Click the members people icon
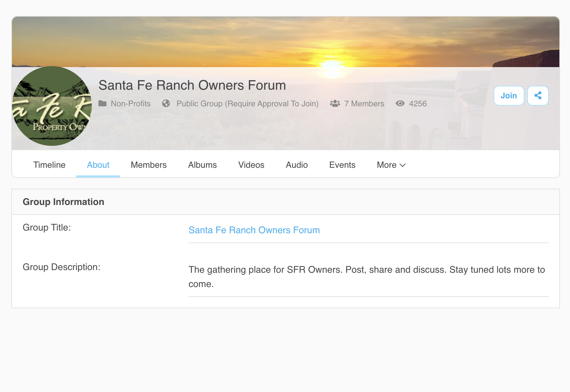The height and width of the screenshot is (392, 570). 335,104
